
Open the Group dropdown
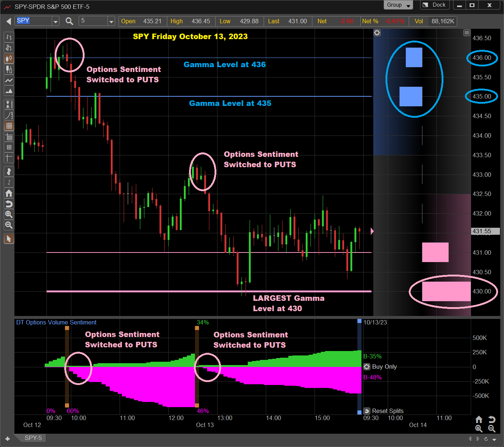[x=398, y=5]
